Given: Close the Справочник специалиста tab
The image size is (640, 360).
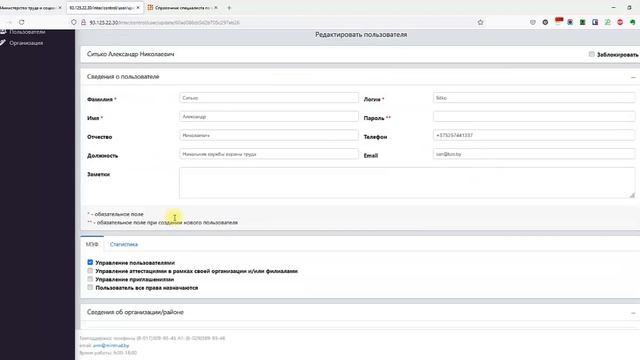Looking at the screenshot, I should click(x=216, y=8).
